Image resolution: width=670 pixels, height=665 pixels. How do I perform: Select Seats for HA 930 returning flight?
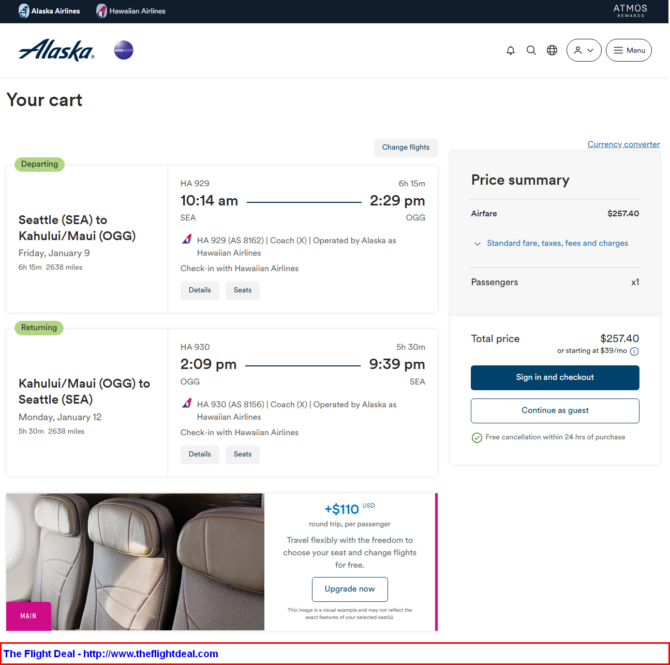(x=242, y=454)
